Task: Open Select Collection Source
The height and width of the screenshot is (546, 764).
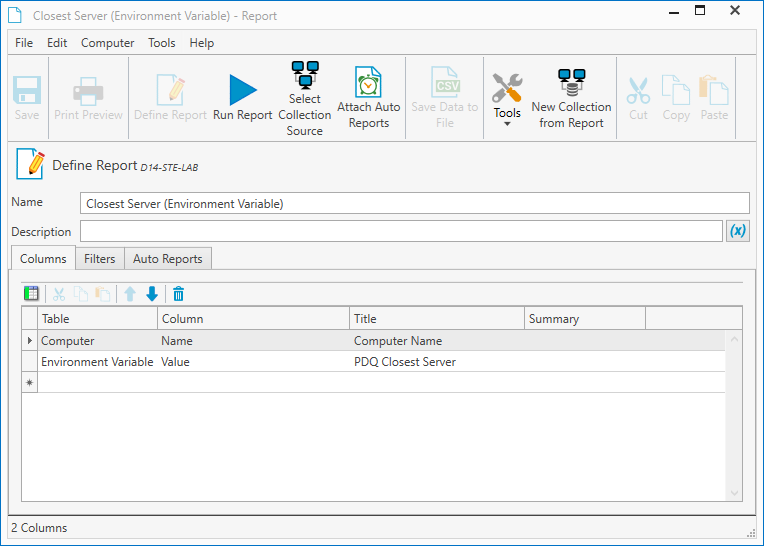Action: pos(305,98)
